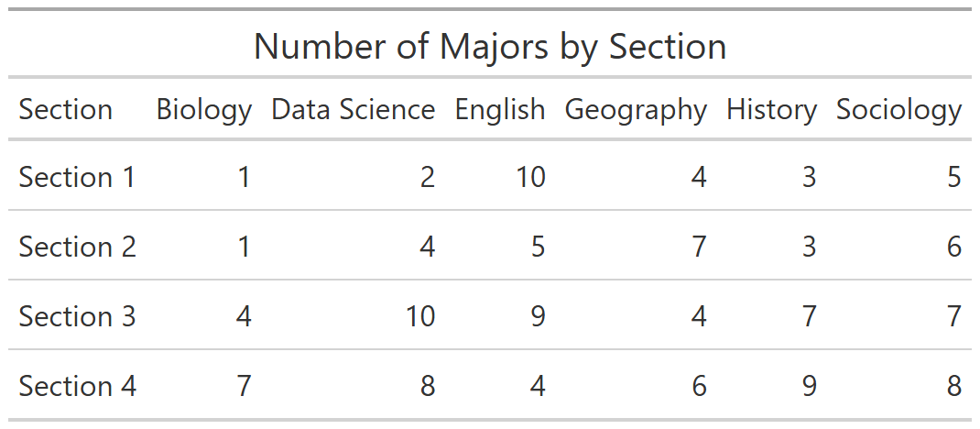The width and height of the screenshot is (980, 429).
Task: Click Section 2 Geography value 7
Action: pyautogui.click(x=699, y=247)
